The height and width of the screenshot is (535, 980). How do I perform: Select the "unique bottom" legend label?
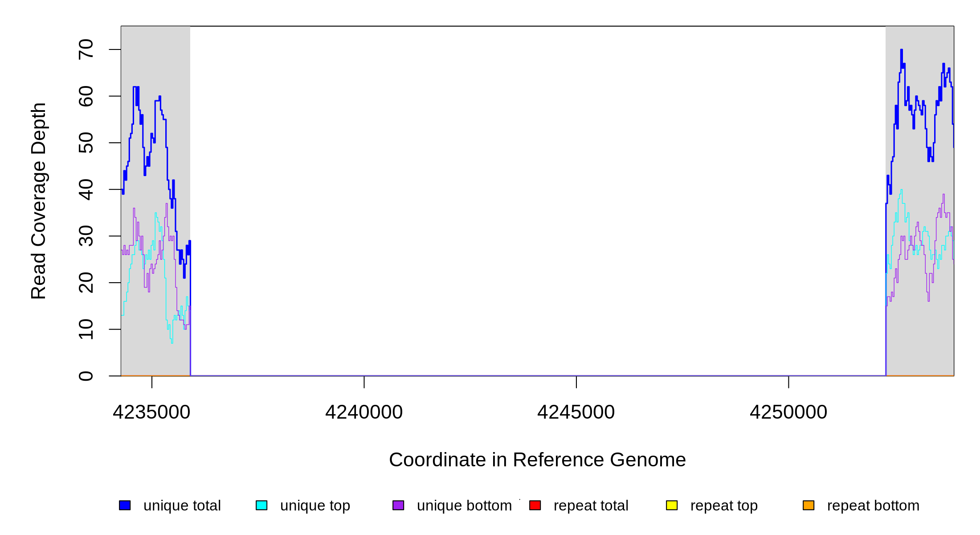(464, 506)
